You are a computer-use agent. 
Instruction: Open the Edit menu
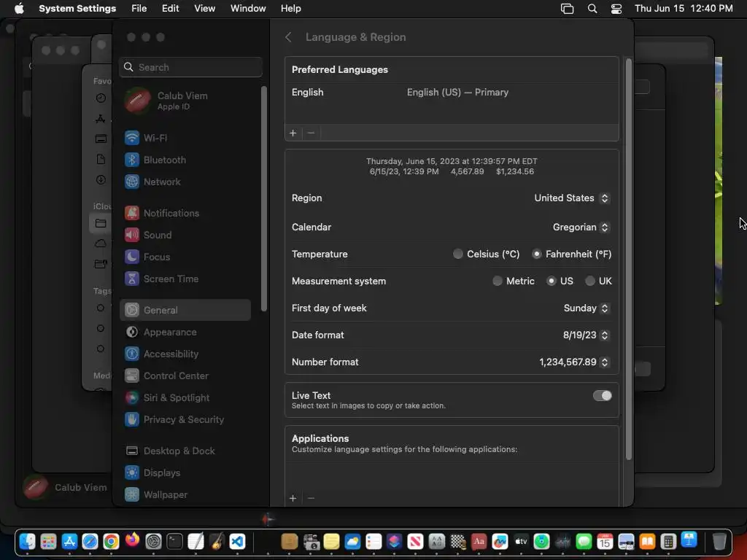[x=170, y=9]
